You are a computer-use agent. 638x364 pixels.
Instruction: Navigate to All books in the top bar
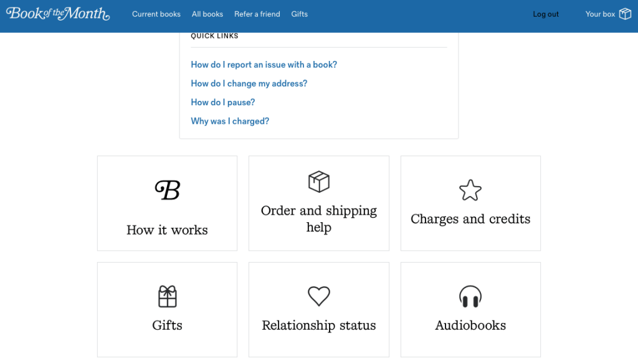(x=207, y=14)
